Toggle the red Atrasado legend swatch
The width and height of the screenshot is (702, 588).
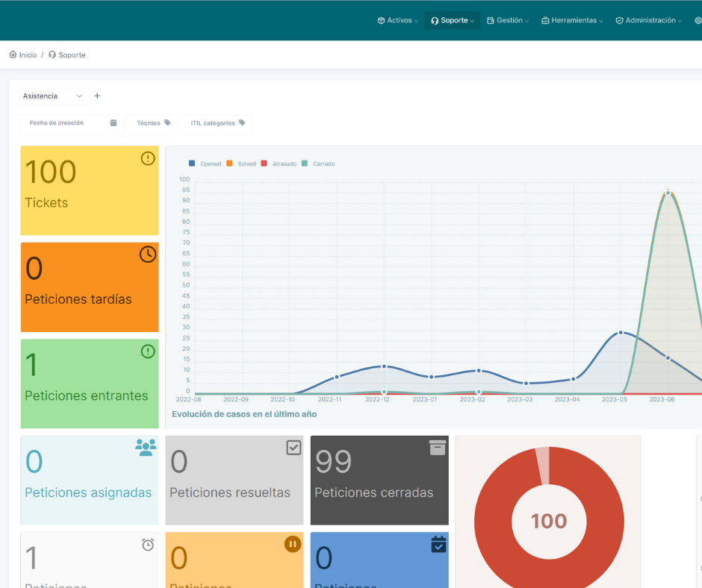[264, 163]
